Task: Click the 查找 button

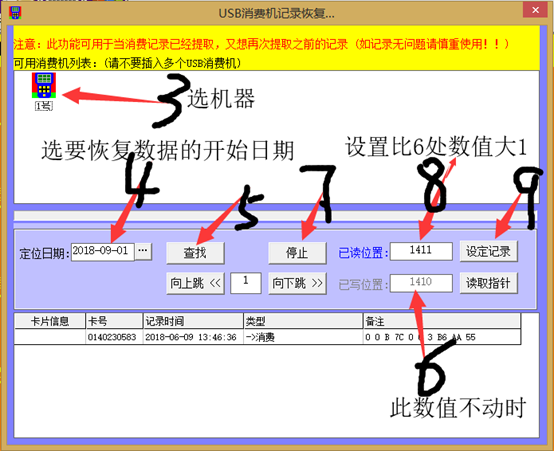Action: [195, 253]
